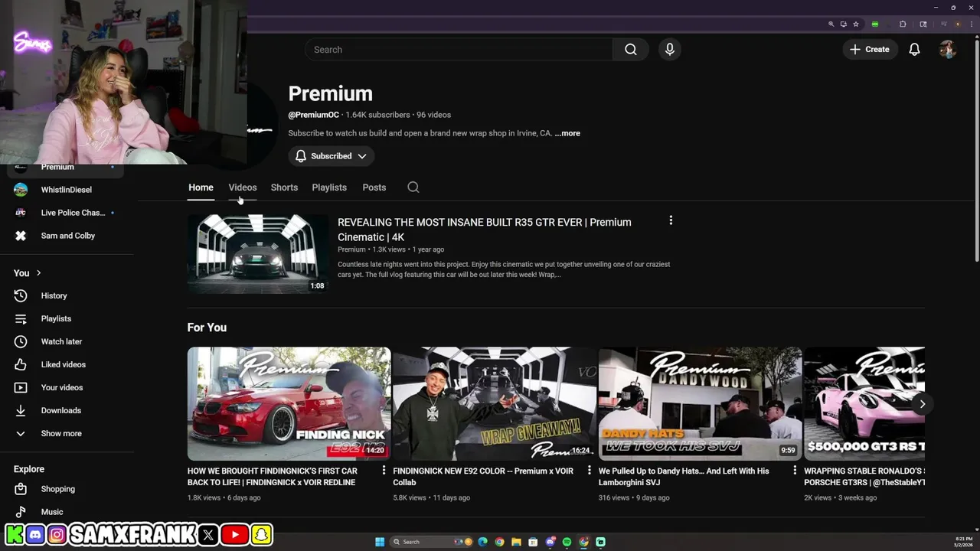Open the Subscribed notification dropdown
The width and height of the screenshot is (980, 551).
(x=332, y=156)
